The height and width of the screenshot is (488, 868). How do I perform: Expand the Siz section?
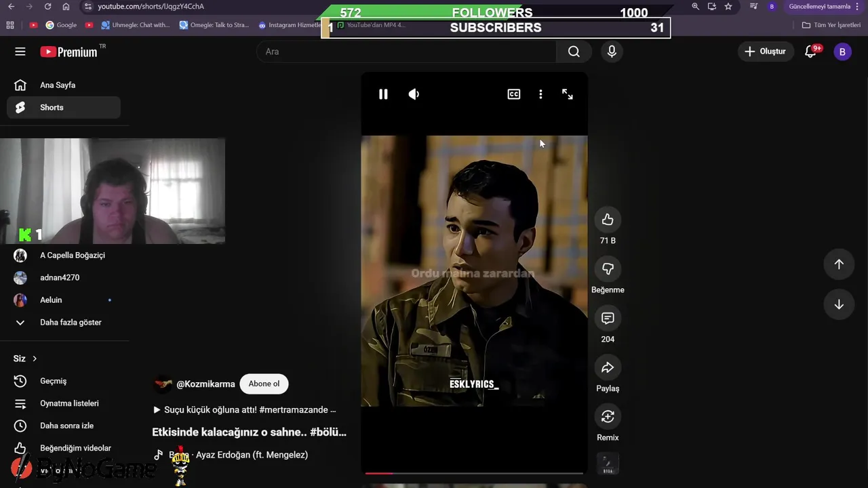tap(26, 359)
